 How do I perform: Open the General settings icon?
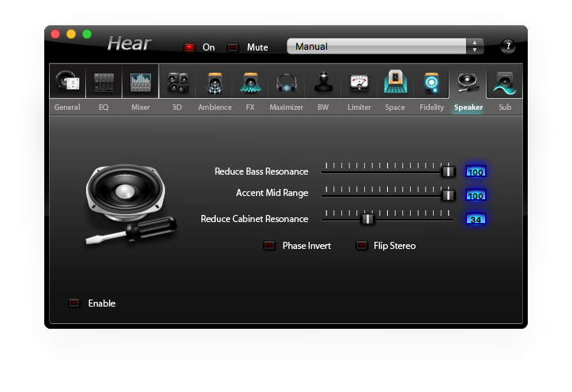[x=67, y=82]
